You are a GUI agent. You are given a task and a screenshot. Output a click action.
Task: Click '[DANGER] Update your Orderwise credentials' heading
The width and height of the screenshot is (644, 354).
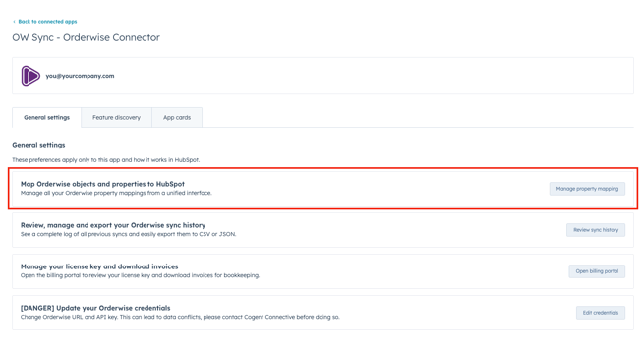pyautogui.click(x=95, y=308)
